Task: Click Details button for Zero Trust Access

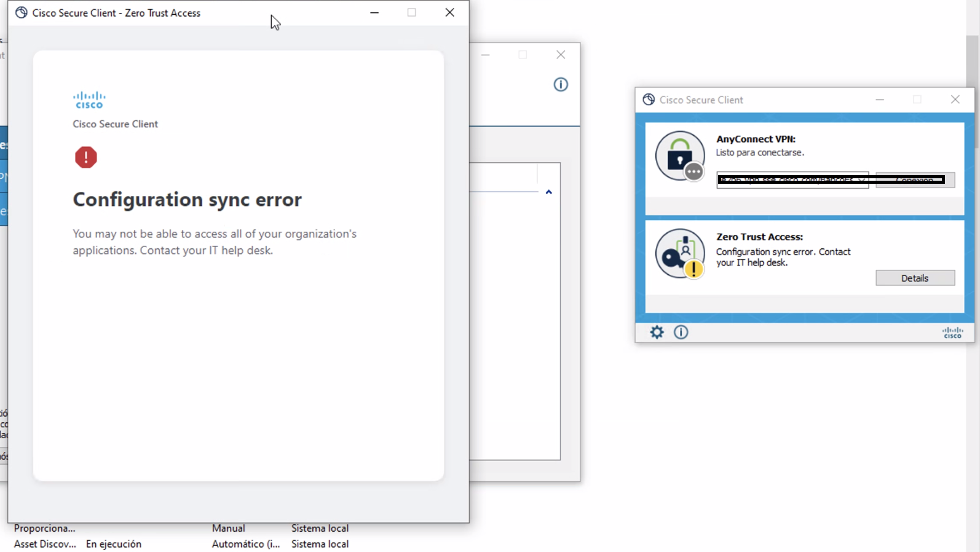Action: click(x=915, y=278)
